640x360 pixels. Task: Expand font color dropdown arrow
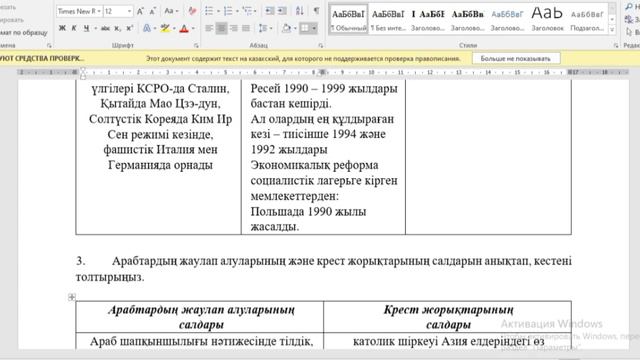tap(193, 28)
